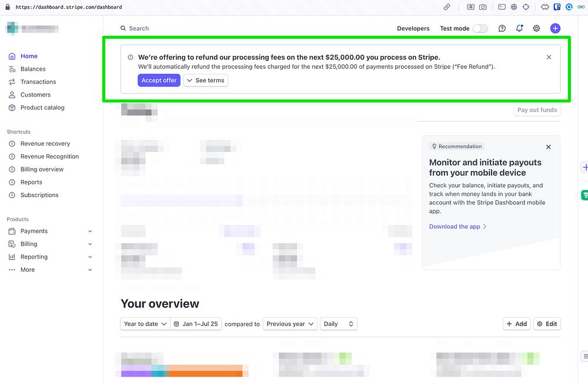Click the Recommendation lightbulb badge

(457, 146)
